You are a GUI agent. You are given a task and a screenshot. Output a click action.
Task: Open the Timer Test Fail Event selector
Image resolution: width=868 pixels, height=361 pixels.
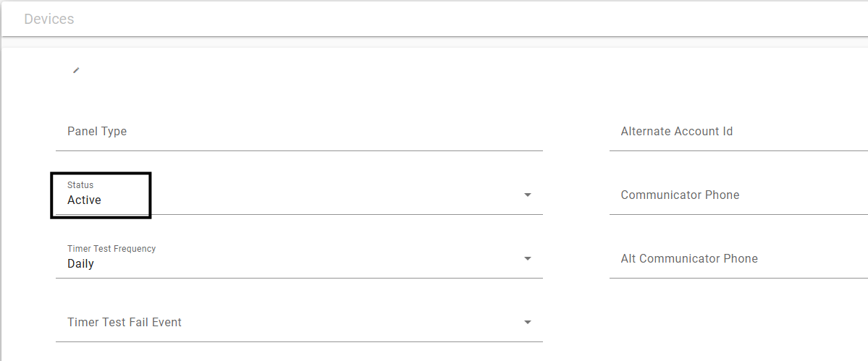coord(299,323)
